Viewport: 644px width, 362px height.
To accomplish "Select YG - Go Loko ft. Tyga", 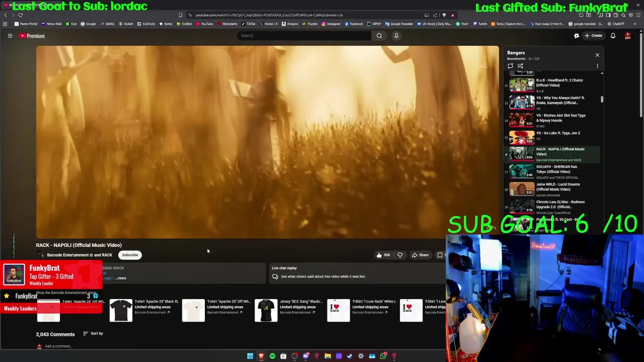I will click(552, 137).
